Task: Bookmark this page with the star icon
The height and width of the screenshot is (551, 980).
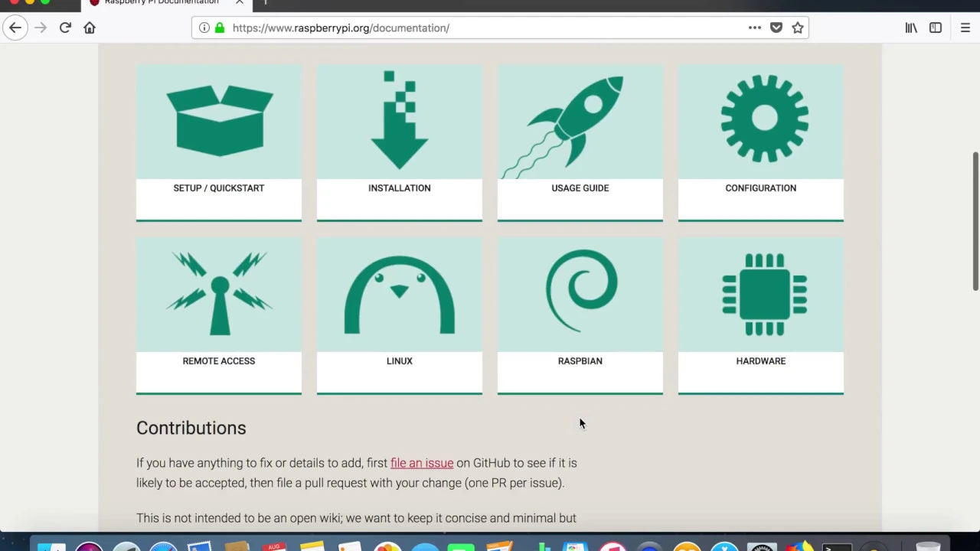Action: [798, 28]
